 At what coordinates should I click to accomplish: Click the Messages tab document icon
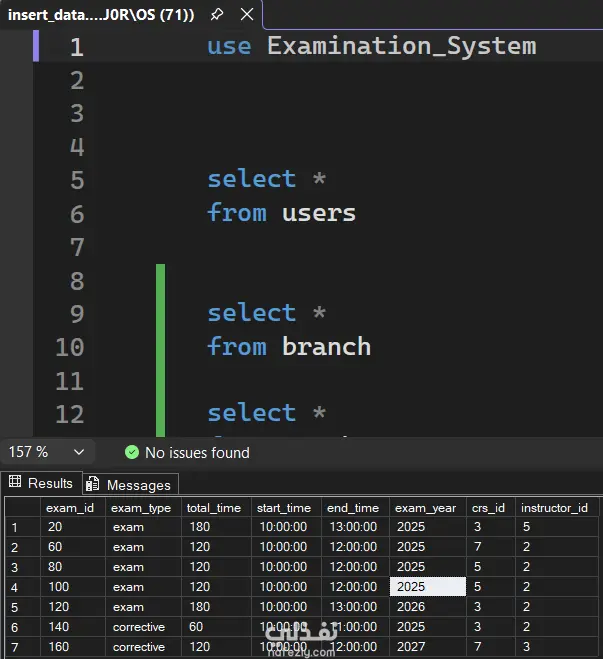(x=93, y=485)
